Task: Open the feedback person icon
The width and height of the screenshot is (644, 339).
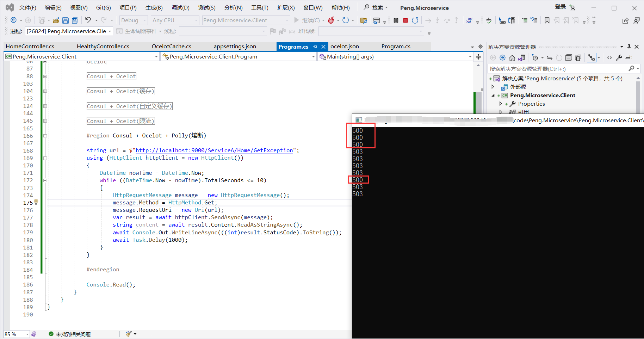Action: pos(636,20)
